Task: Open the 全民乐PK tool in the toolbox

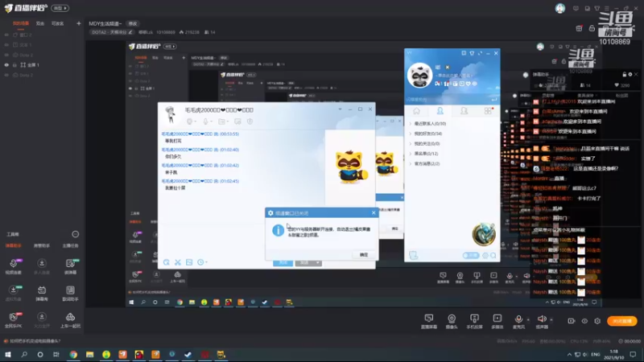Action: click(14, 320)
